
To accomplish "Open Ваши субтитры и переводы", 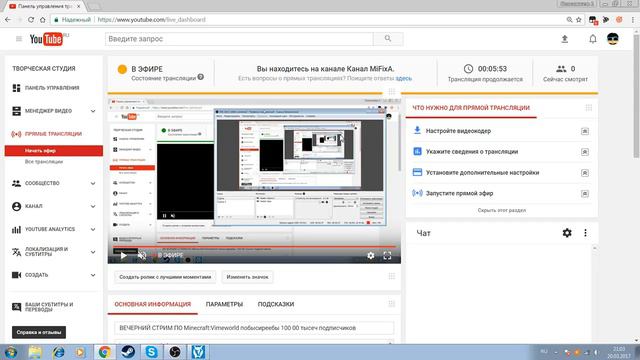I will [x=49, y=307].
